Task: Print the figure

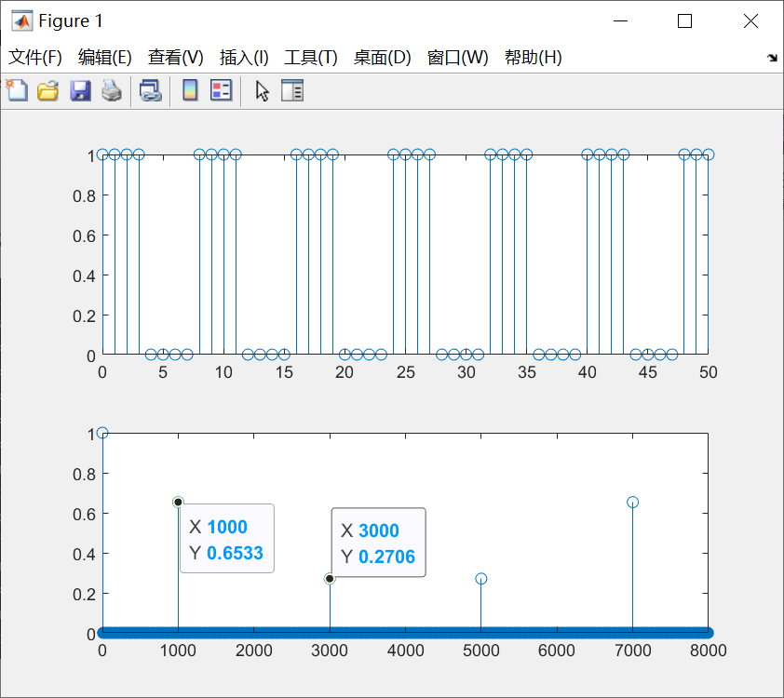Action: [112, 90]
